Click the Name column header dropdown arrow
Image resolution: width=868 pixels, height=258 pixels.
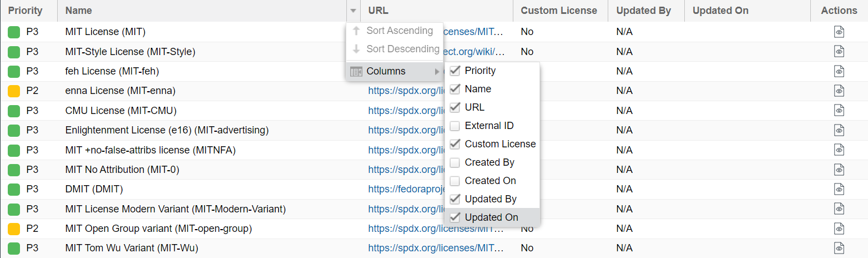353,11
